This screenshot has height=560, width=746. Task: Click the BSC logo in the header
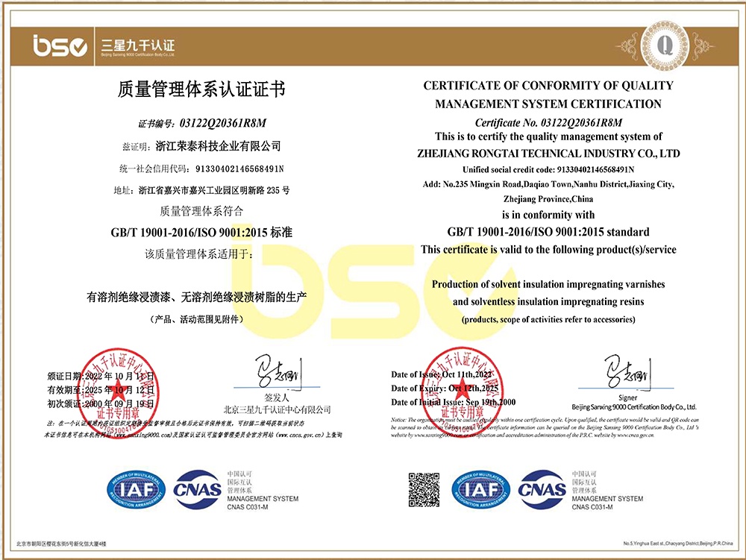(60, 46)
